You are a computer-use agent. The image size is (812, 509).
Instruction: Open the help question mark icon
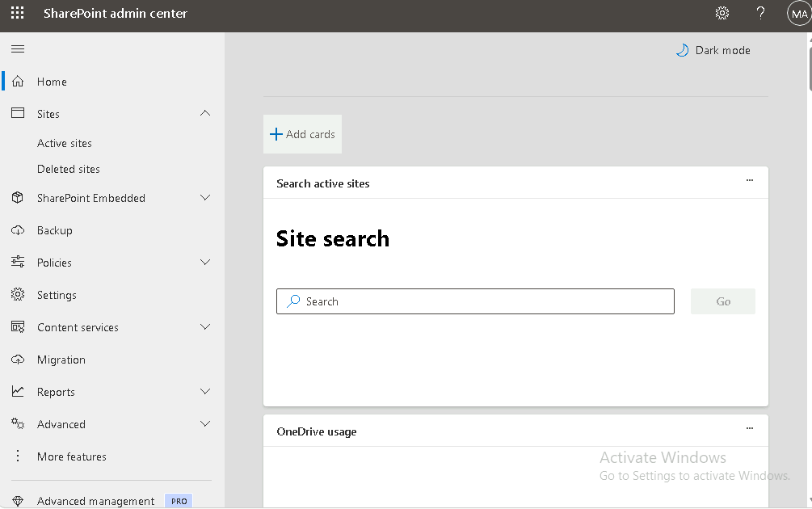click(x=760, y=13)
